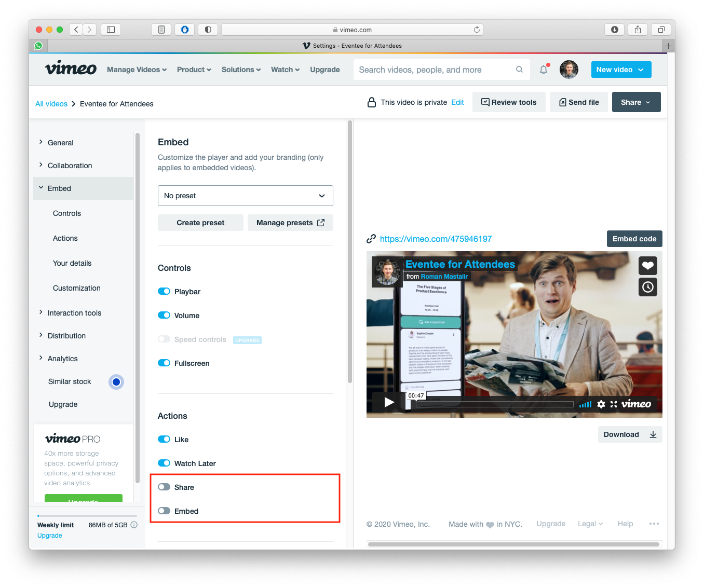
Task: Select Controls in Embed submenu
Action: coord(67,213)
